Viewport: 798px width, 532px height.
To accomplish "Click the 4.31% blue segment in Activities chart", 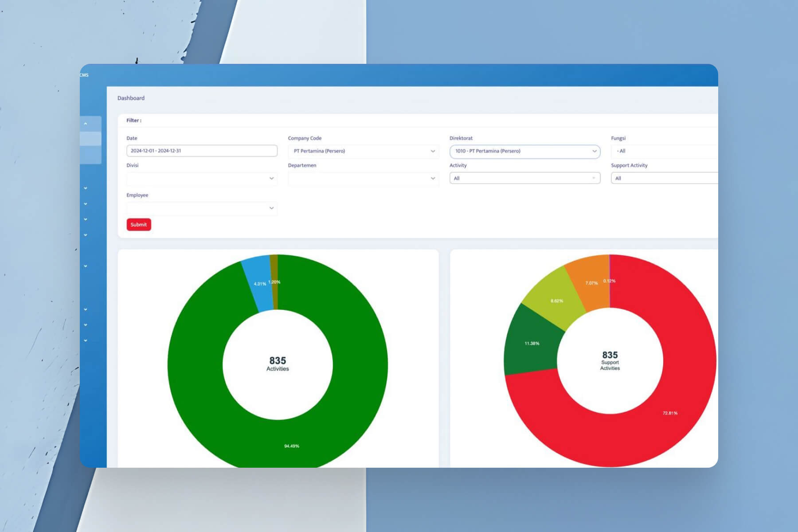I will click(260, 284).
